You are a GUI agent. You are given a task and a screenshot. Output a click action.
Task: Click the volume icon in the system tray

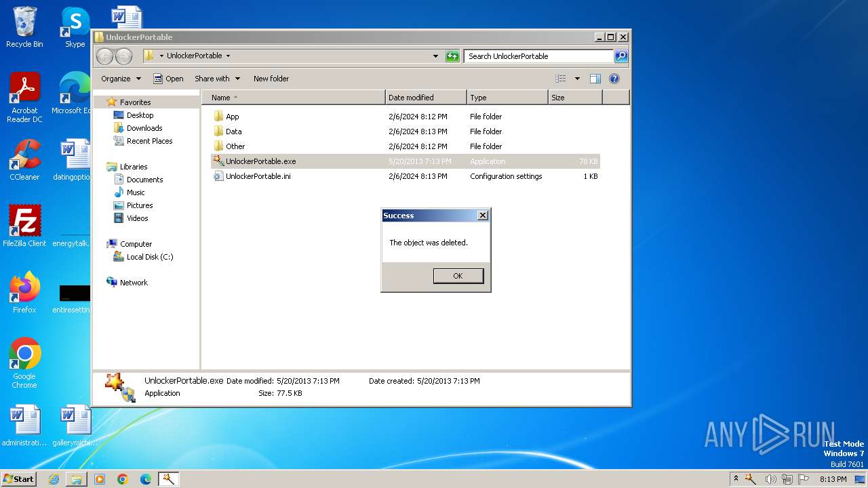[x=771, y=479]
